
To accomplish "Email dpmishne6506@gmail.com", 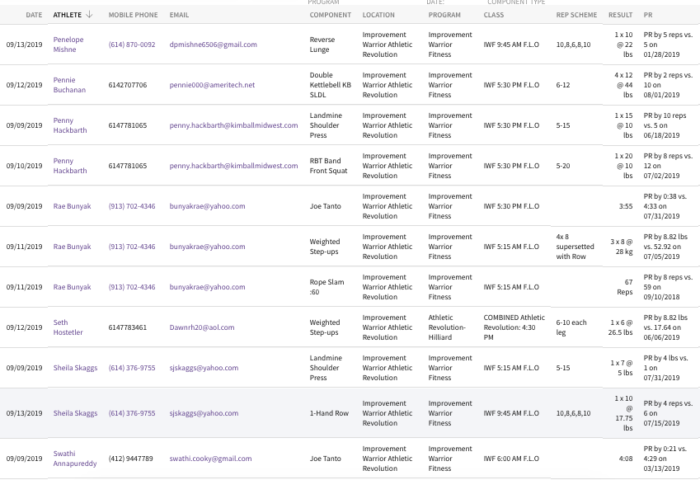I will (x=213, y=44).
